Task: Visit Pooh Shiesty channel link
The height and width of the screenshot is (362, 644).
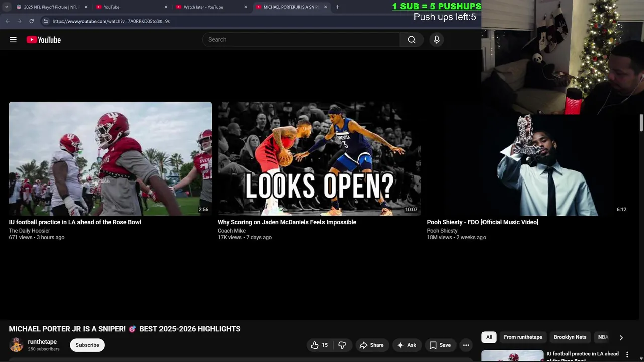Action: (442, 231)
